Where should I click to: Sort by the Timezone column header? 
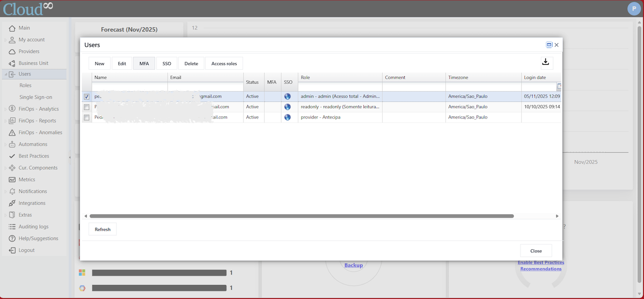[x=484, y=77]
